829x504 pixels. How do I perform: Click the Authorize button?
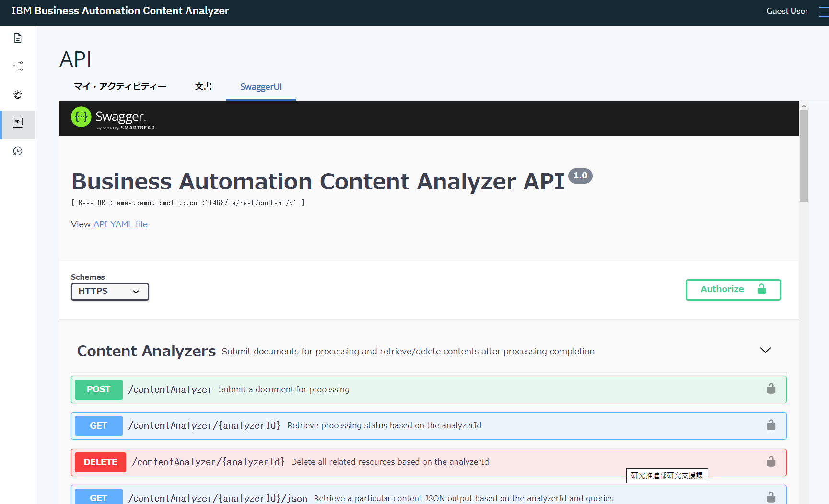733,290
